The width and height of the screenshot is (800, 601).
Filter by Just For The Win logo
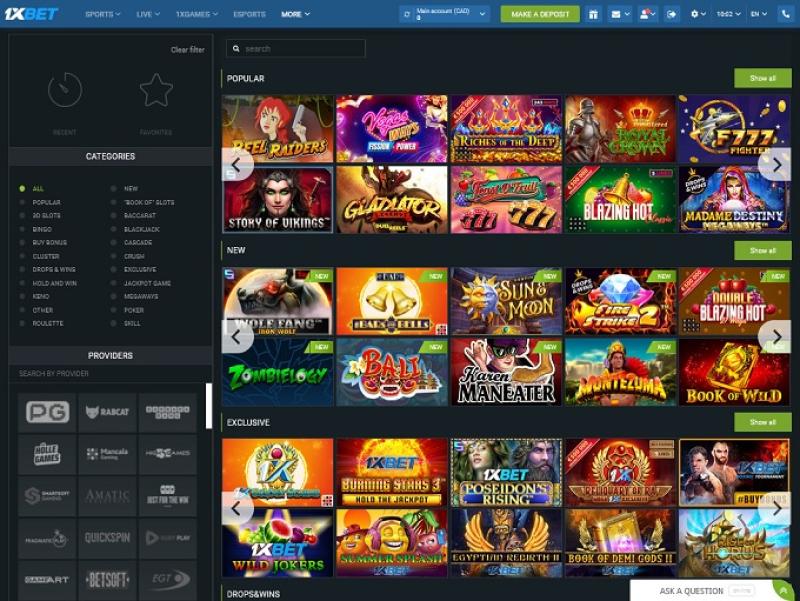point(167,496)
